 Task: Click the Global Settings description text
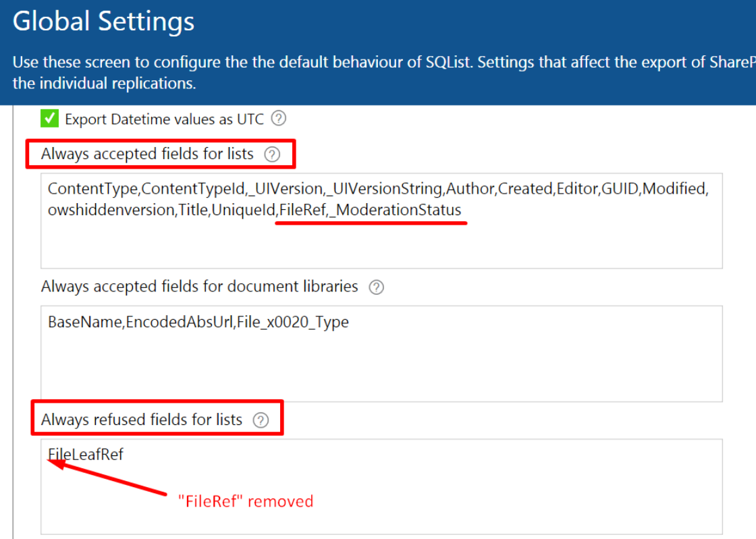pos(384,73)
